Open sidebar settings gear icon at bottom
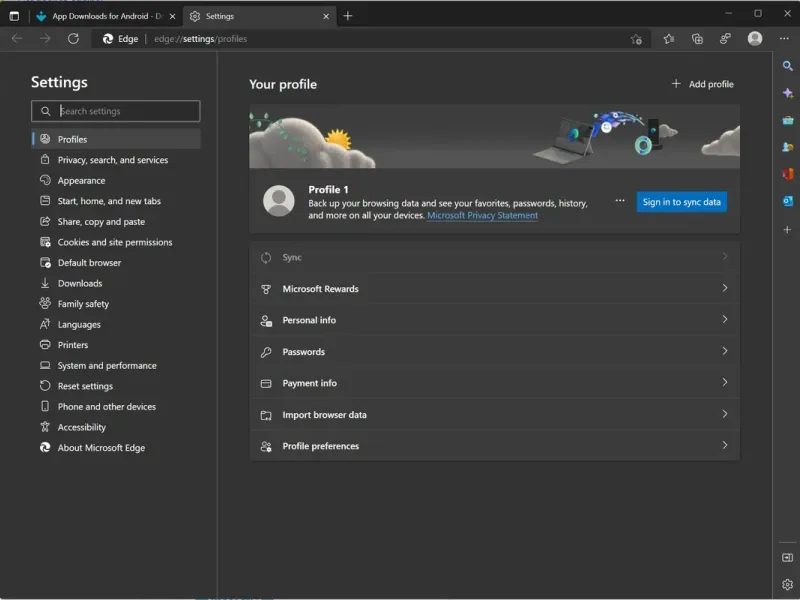This screenshot has width=800, height=600. (x=787, y=585)
